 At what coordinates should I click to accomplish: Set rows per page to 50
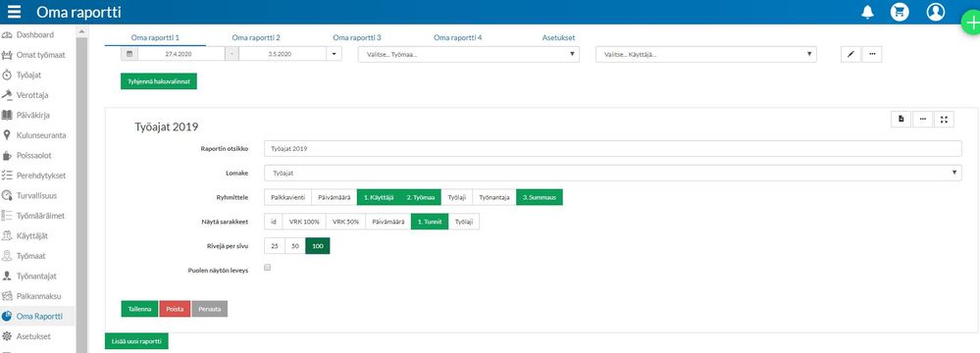[295, 246]
